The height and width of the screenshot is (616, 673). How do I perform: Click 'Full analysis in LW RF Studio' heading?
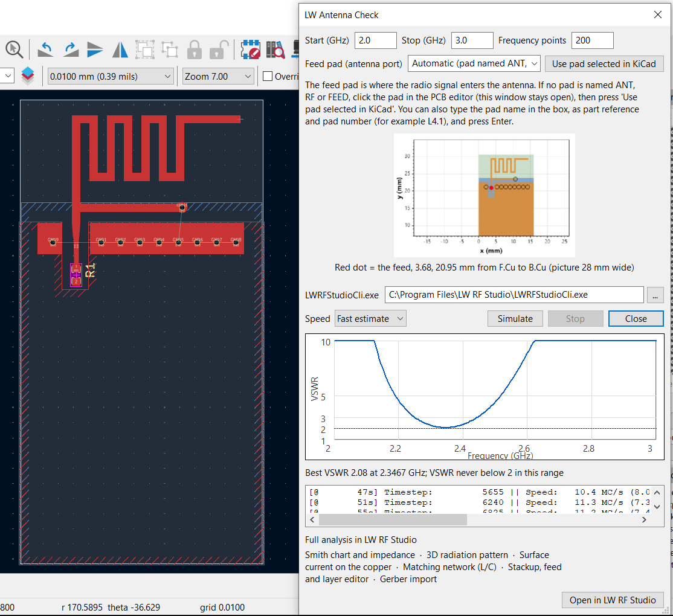point(361,540)
